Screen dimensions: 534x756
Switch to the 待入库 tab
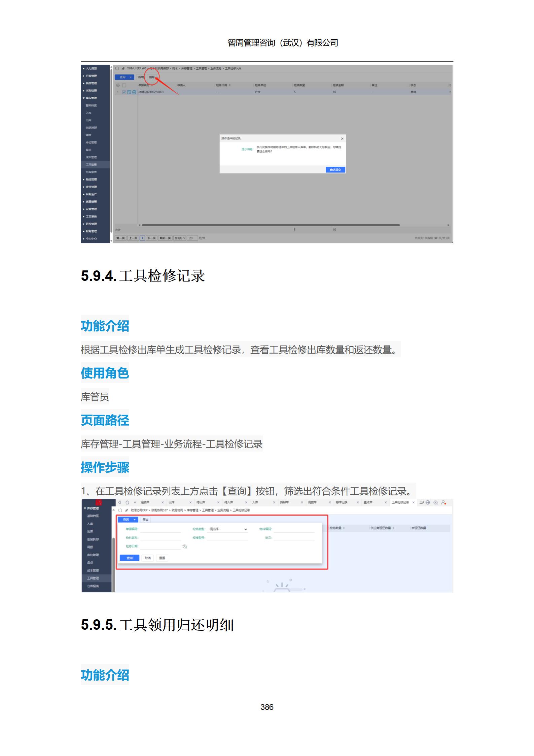tap(229, 502)
